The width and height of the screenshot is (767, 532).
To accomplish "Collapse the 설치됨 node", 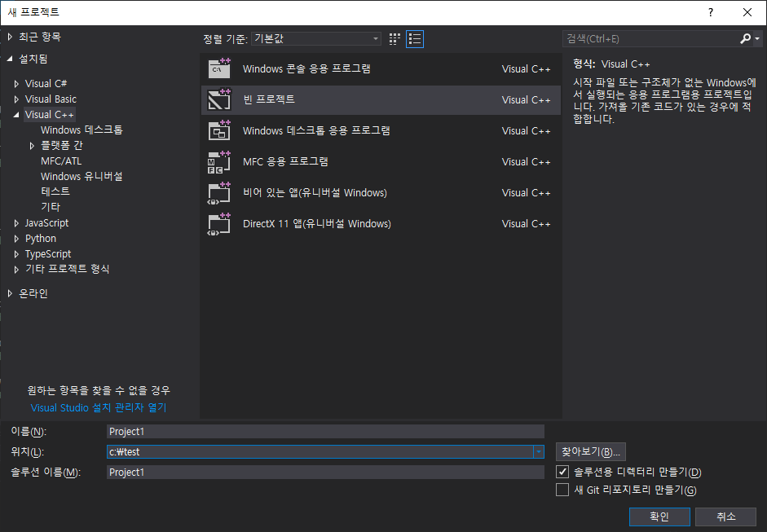I will click(x=10, y=59).
